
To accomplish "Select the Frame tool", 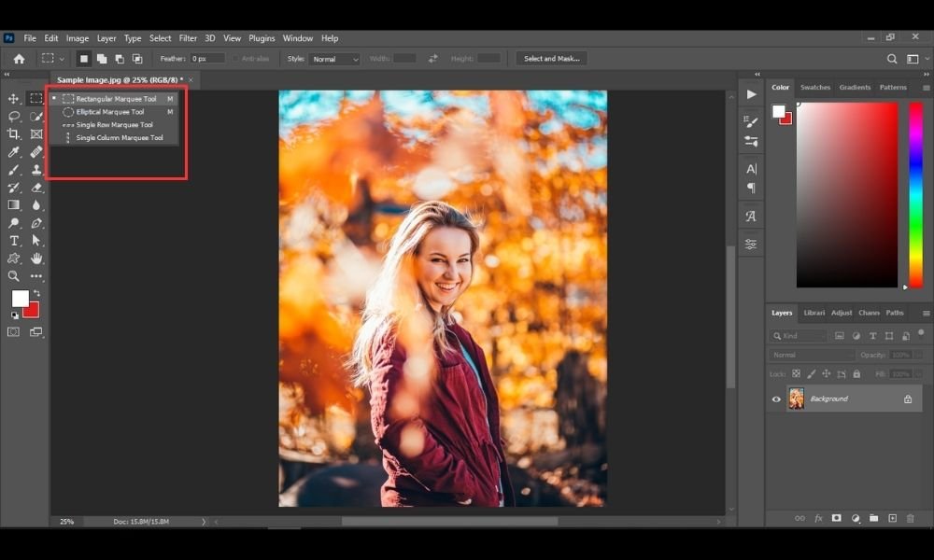I will point(36,133).
